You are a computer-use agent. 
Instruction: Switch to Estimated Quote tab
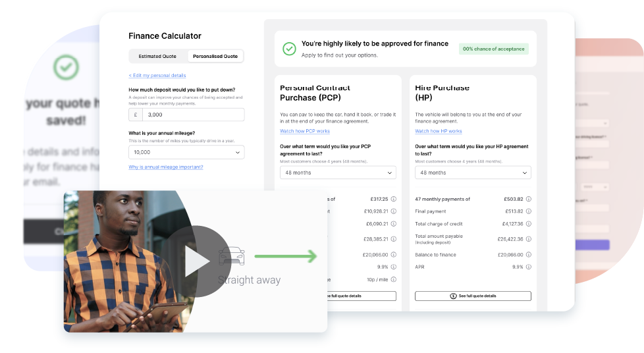(157, 56)
